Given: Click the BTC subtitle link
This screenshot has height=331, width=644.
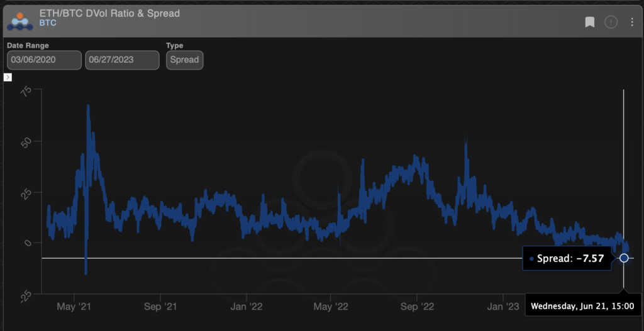Looking at the screenshot, I should [x=48, y=23].
